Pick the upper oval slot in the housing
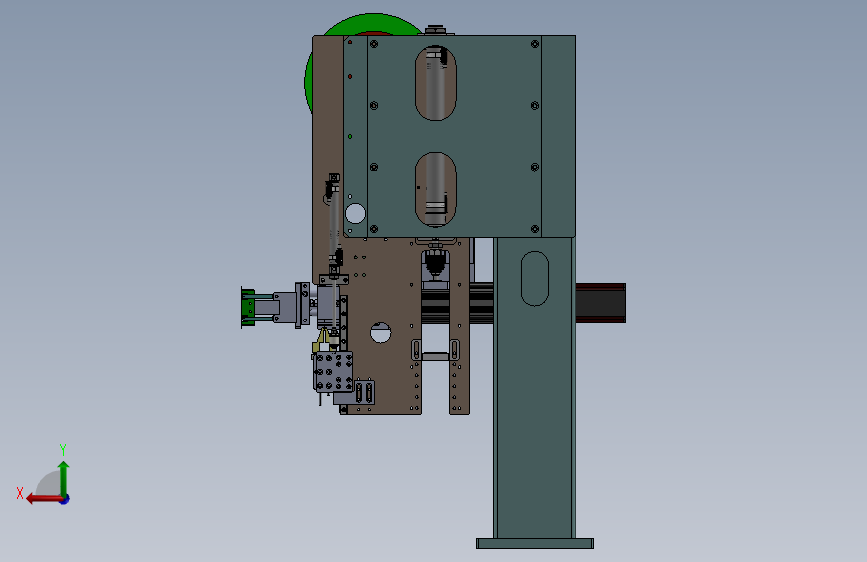The height and width of the screenshot is (562, 867). 436,83
